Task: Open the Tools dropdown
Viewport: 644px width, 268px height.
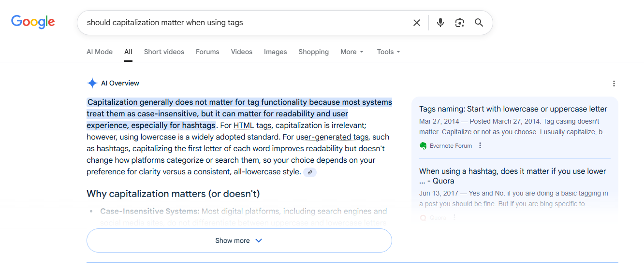Action: (388, 52)
